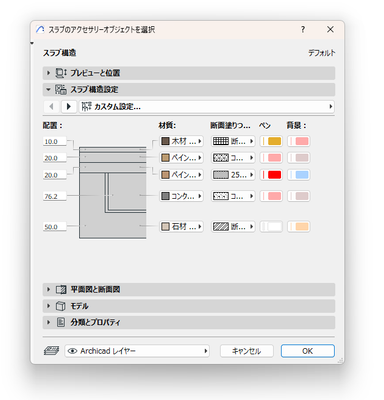This screenshot has height=400, width=384.
Task: Go to next settings page arrow
Action: 69,107
